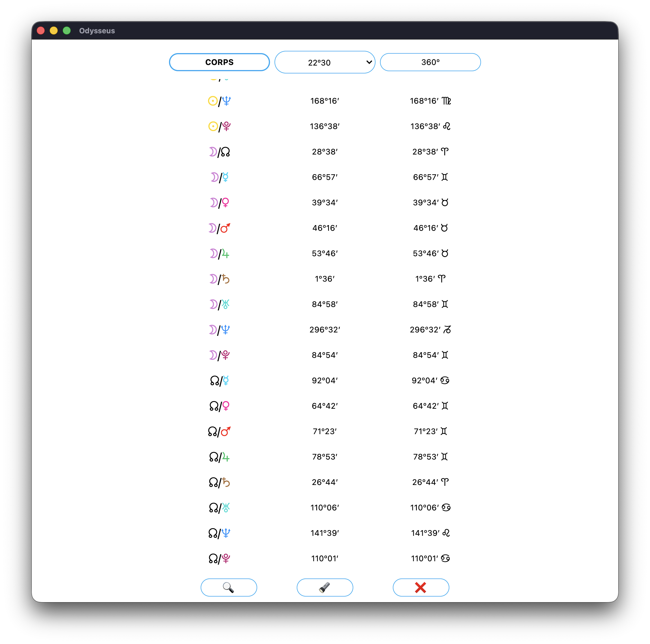Click the Node/Mercury midpoint symbol
Image resolution: width=650 pixels, height=644 pixels.
coord(219,380)
